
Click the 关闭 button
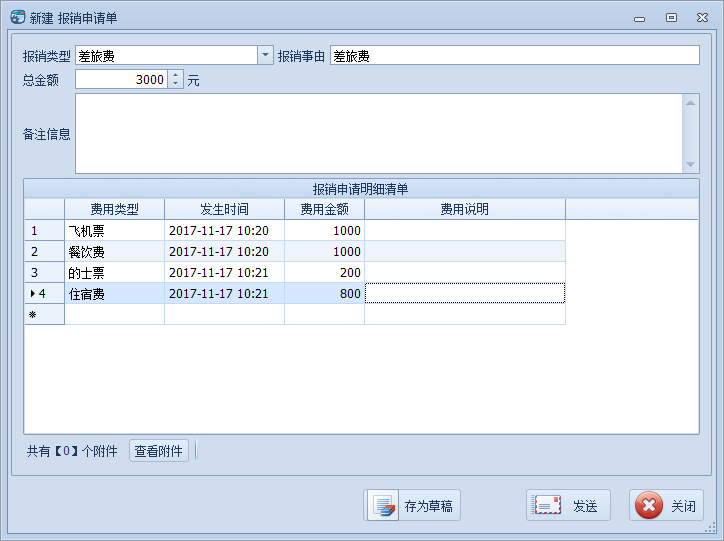(666, 505)
